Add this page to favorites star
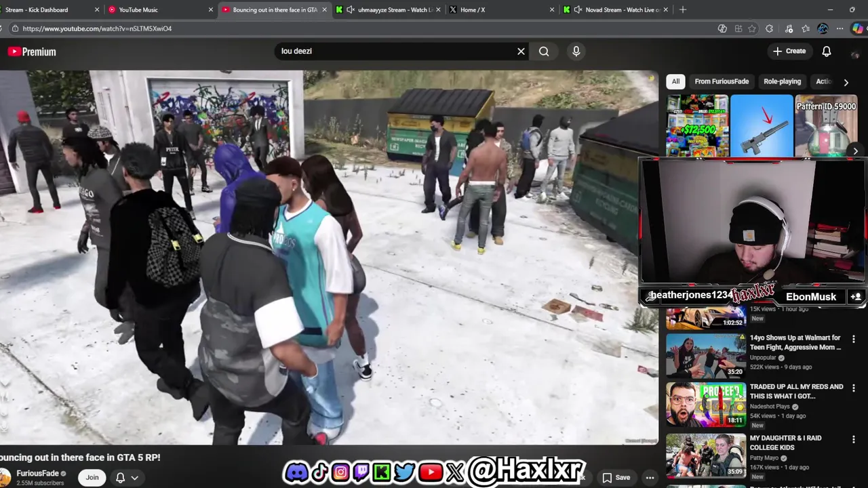This screenshot has width=868, height=488. 752,28
